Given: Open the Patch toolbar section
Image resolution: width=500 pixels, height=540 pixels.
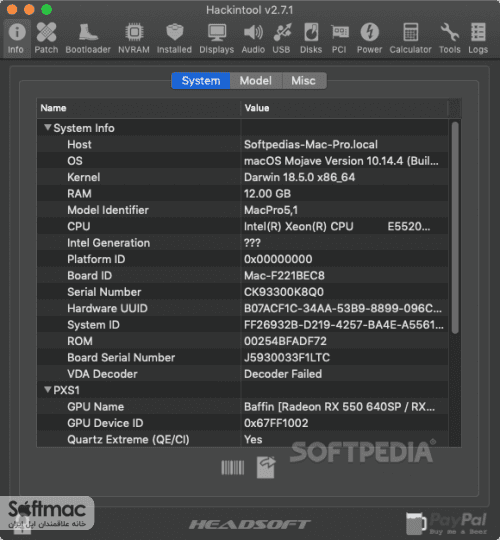Looking at the screenshot, I should [x=46, y=38].
